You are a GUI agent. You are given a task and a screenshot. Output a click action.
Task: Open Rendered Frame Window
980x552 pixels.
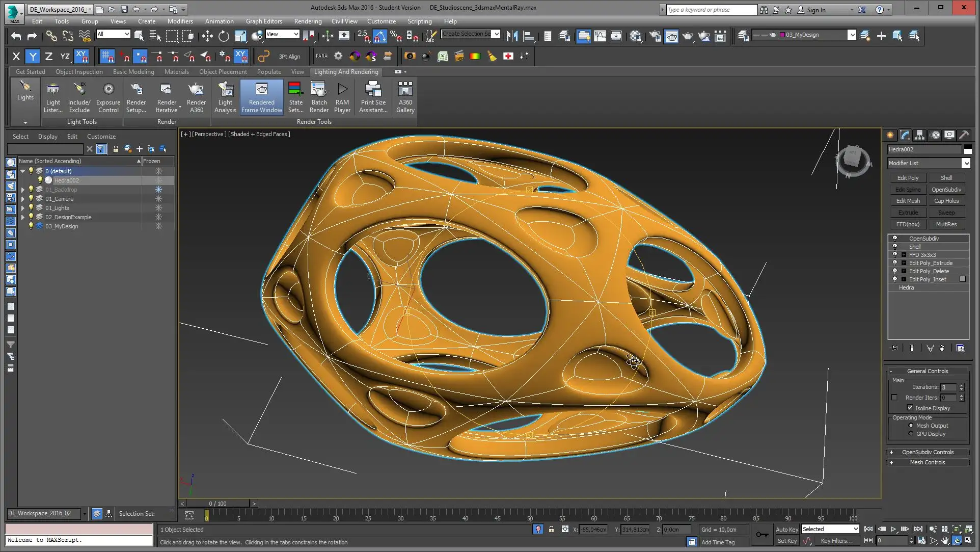pos(261,97)
